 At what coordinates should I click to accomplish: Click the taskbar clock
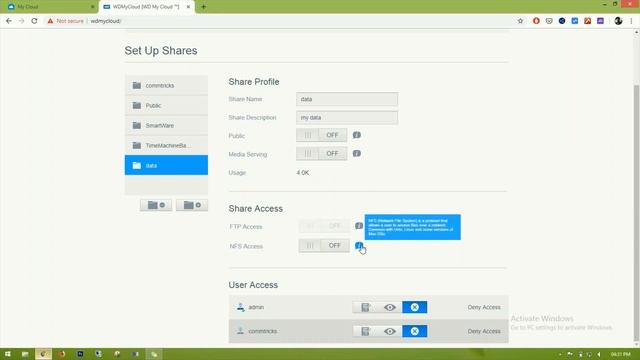620,354
